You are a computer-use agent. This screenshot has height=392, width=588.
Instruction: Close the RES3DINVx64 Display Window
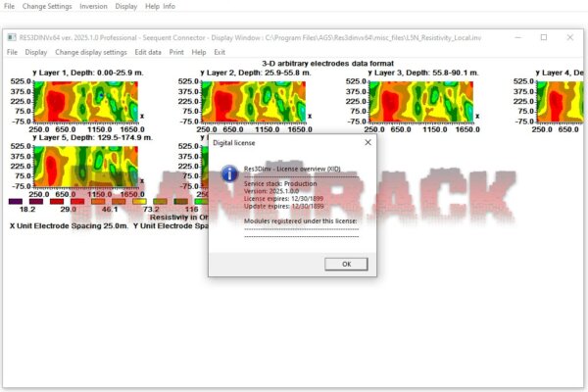point(570,37)
